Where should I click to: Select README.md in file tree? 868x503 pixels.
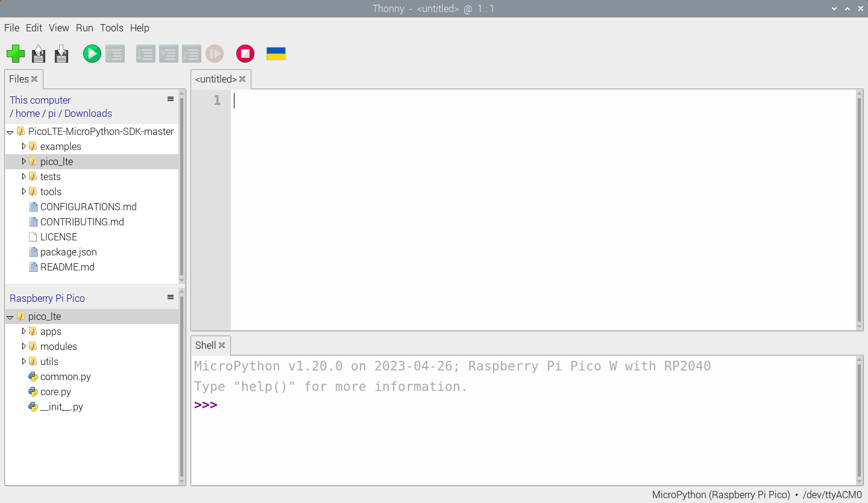tap(67, 267)
